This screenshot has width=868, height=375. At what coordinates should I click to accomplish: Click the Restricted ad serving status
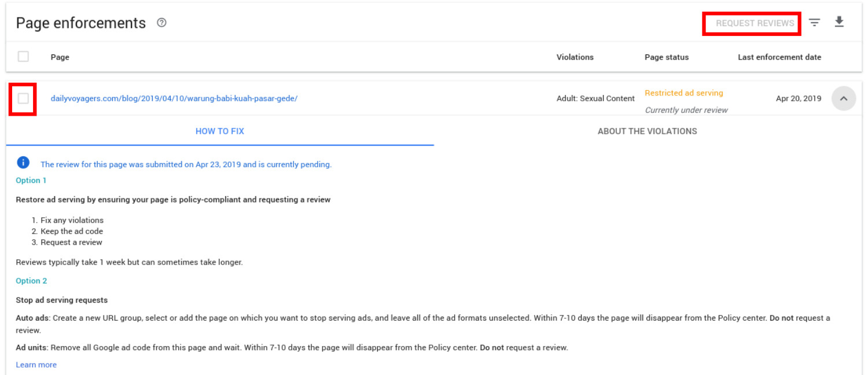[x=684, y=93]
